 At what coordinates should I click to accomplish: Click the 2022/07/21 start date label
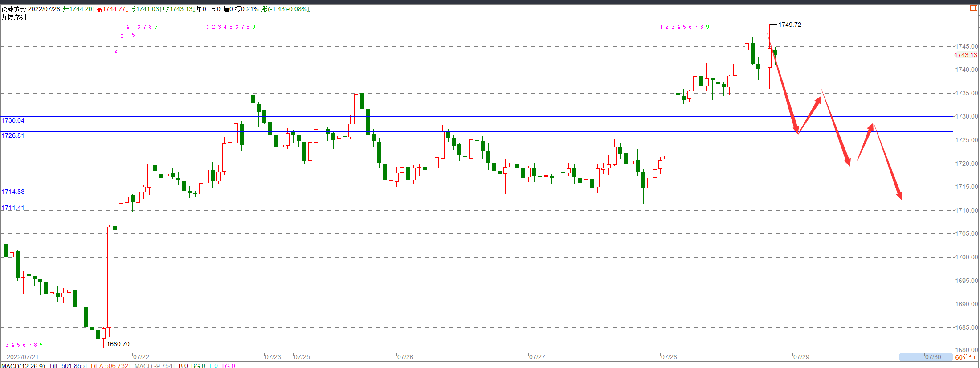pyautogui.click(x=23, y=357)
